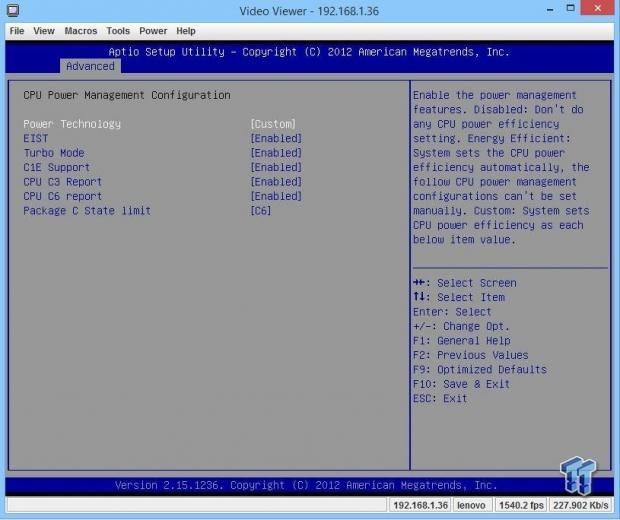Click the Select Screen key hint
Screen dimensions: 620x520
point(465,283)
